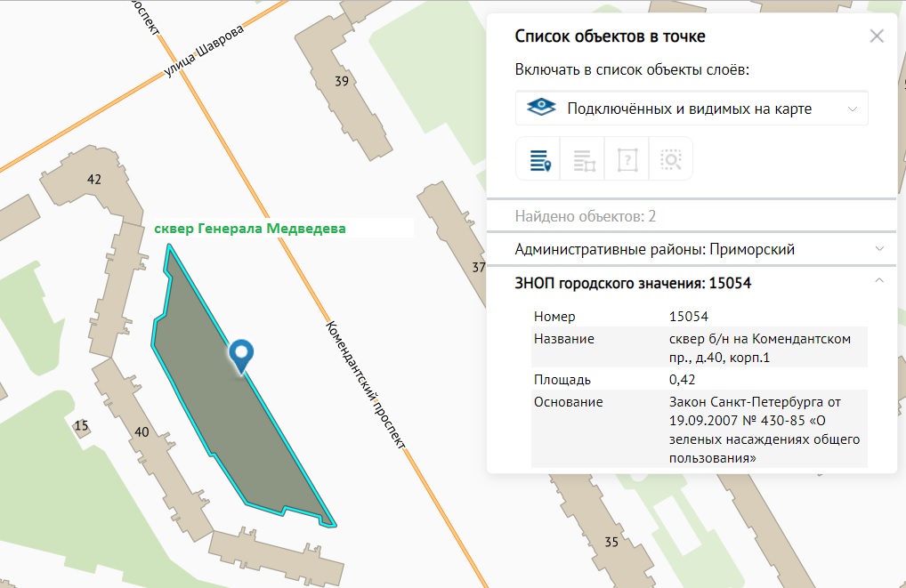Click the 'Комендантский проспект' street label
The height and width of the screenshot is (588, 906).
click(367, 385)
